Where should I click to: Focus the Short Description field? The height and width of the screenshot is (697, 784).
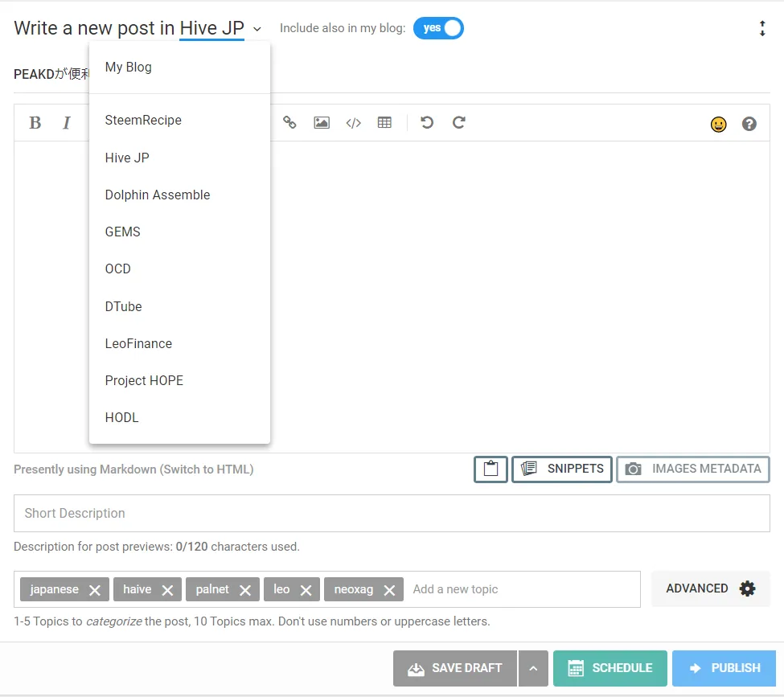click(392, 514)
